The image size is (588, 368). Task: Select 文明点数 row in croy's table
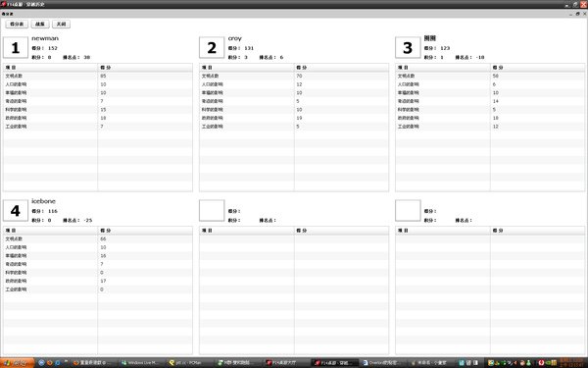point(294,76)
